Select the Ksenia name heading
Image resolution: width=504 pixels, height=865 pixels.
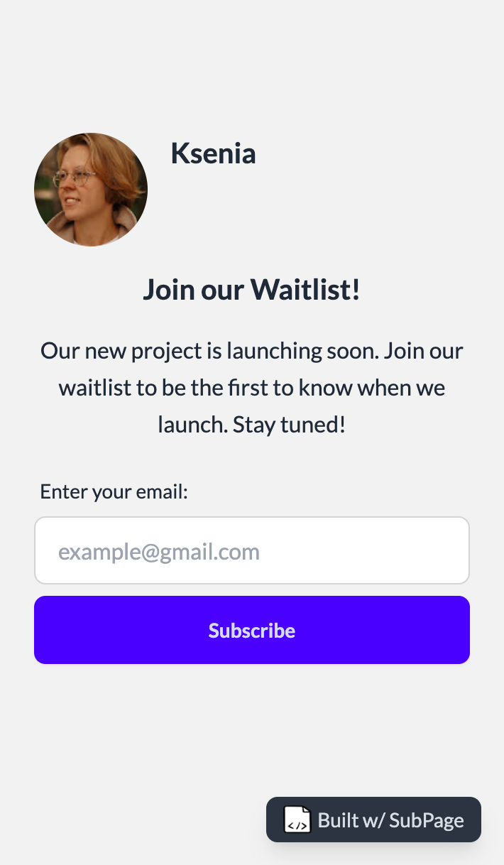[x=213, y=153]
